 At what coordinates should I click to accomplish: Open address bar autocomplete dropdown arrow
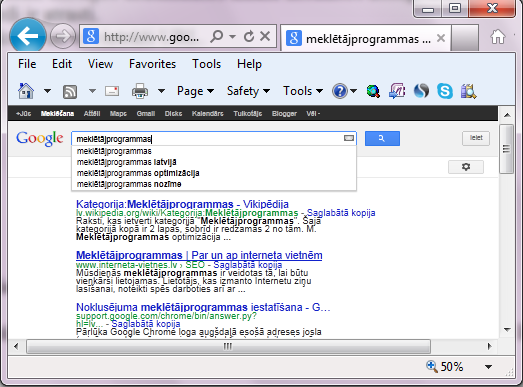coord(232,36)
